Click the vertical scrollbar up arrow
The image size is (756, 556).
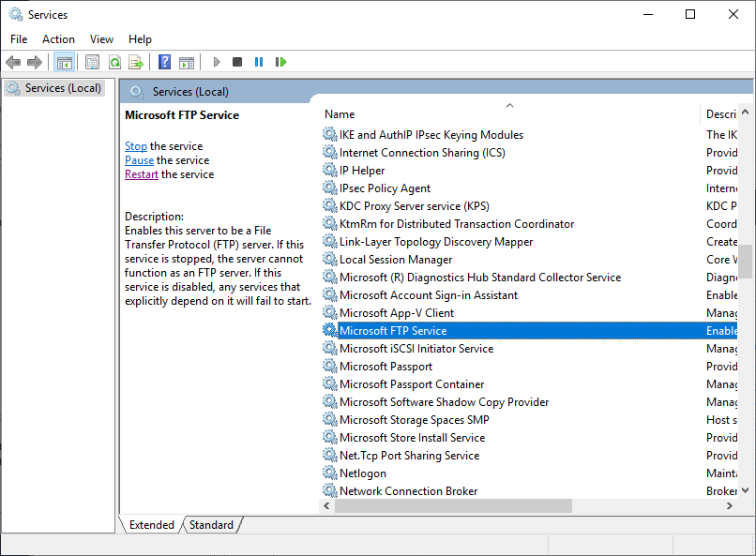746,113
